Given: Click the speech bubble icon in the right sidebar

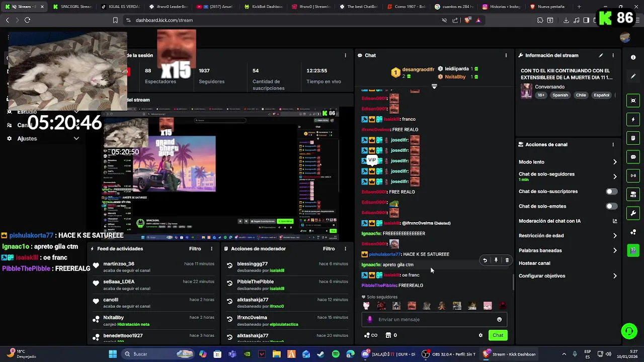Looking at the screenshot, I should [x=633, y=157].
